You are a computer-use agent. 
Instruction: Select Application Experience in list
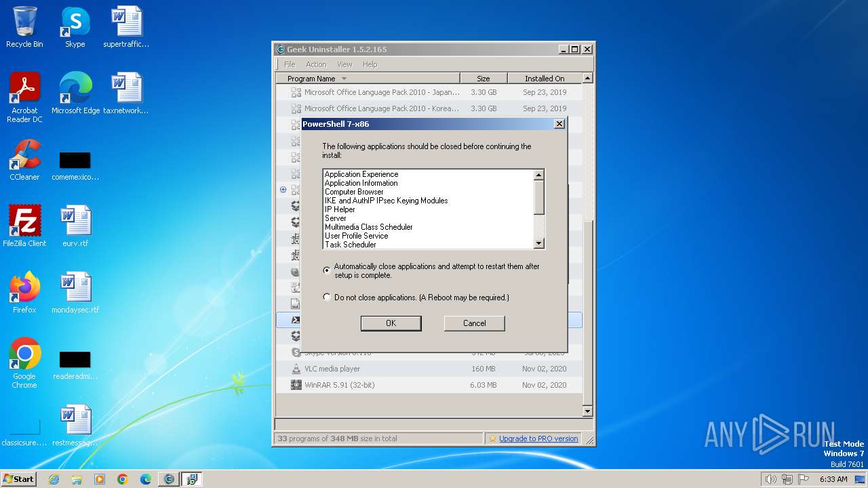(361, 174)
